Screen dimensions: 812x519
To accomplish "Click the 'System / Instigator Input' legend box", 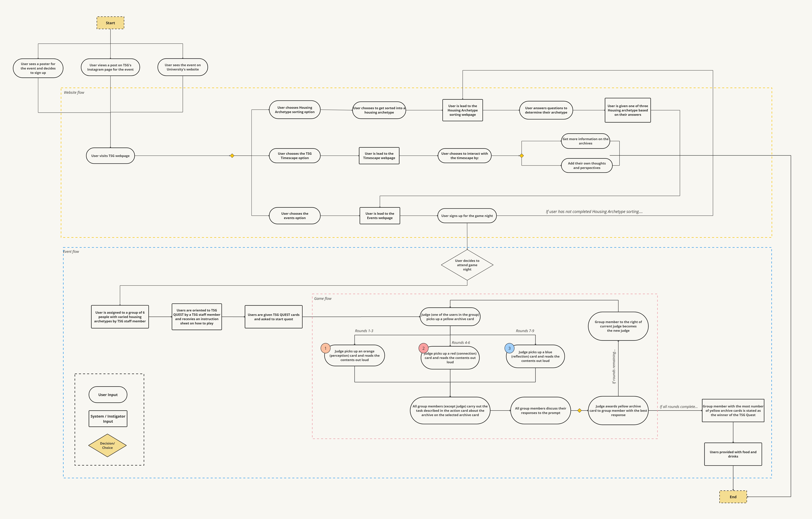I will 108,419.
